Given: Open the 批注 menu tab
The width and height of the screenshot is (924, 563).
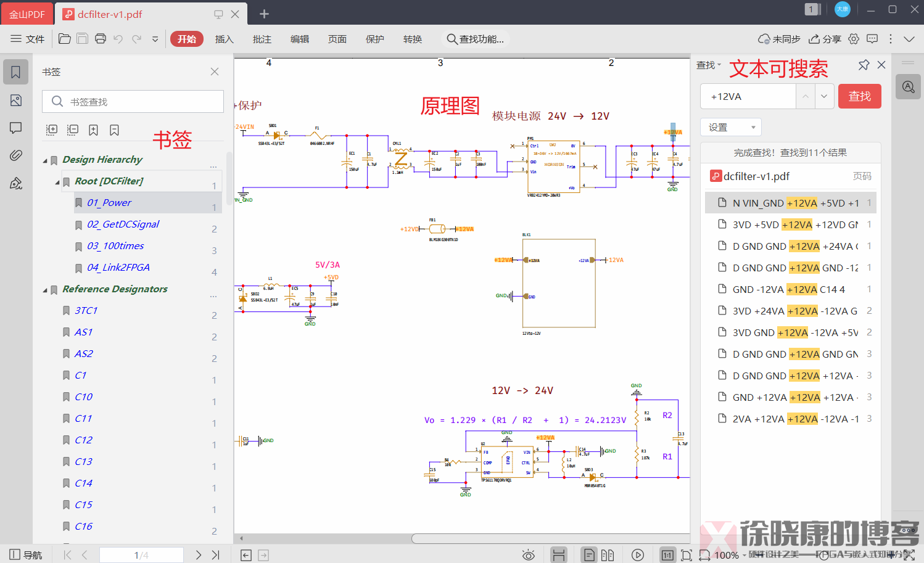Looking at the screenshot, I should point(262,39).
